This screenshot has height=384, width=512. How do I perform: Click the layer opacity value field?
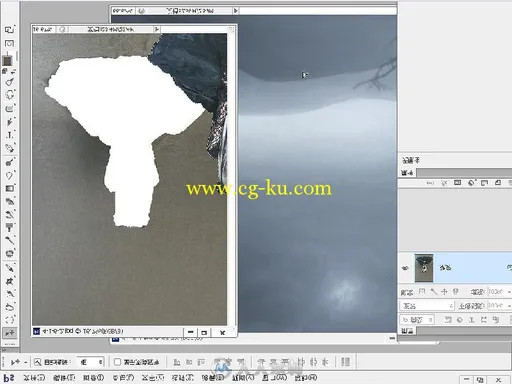point(496,306)
